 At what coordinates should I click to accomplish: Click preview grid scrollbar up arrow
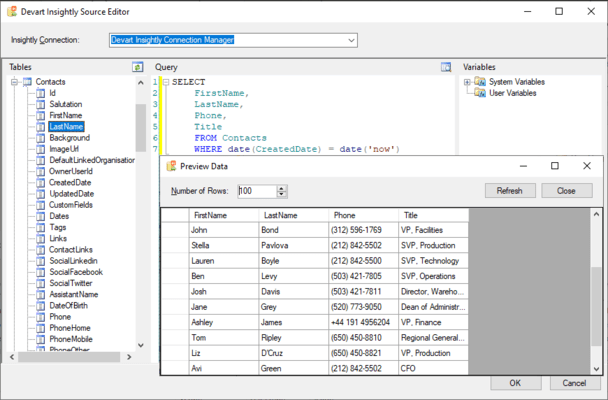click(596, 214)
